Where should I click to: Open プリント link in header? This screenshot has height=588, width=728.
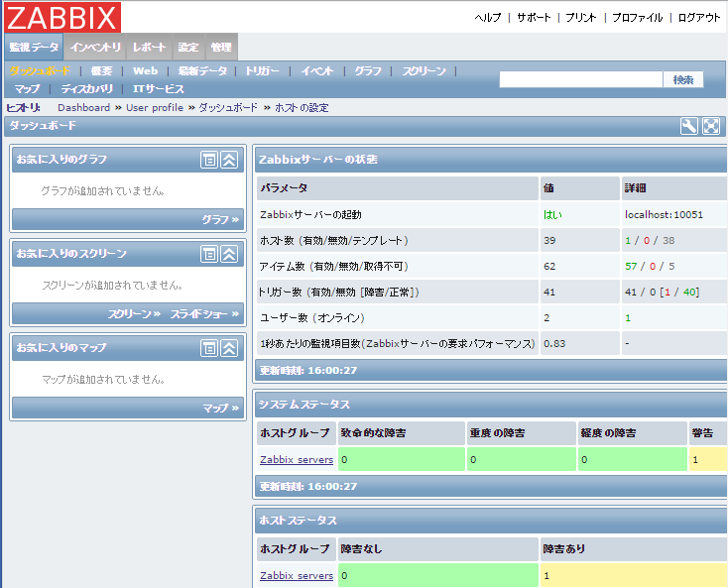point(581,18)
